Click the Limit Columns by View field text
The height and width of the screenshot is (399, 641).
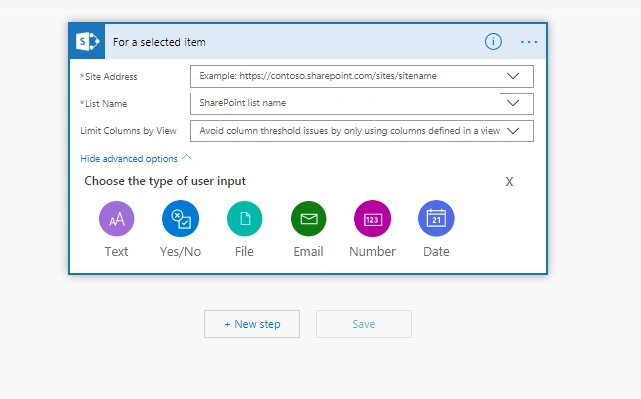350,131
